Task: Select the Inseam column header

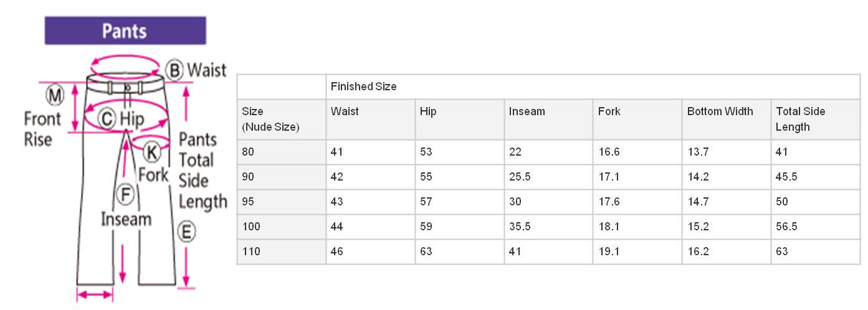Action: (x=549, y=120)
